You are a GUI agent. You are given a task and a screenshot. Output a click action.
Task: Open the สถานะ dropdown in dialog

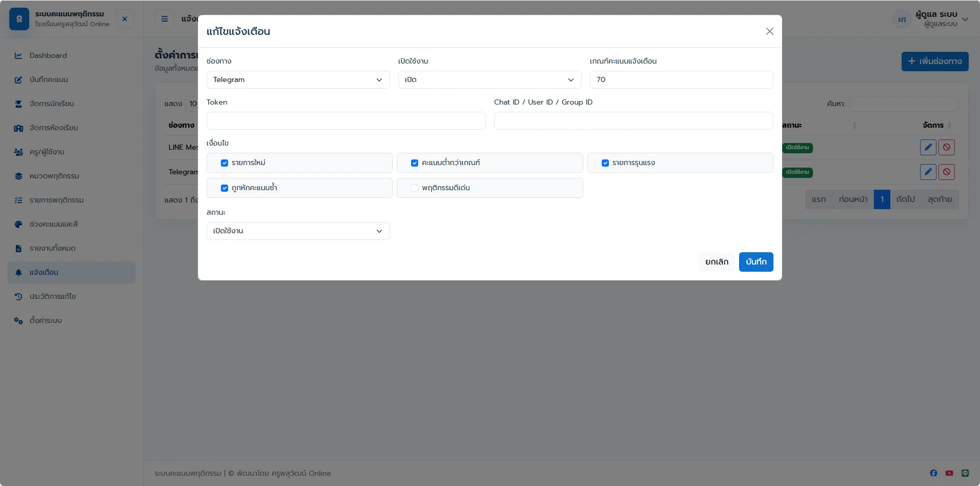click(298, 231)
